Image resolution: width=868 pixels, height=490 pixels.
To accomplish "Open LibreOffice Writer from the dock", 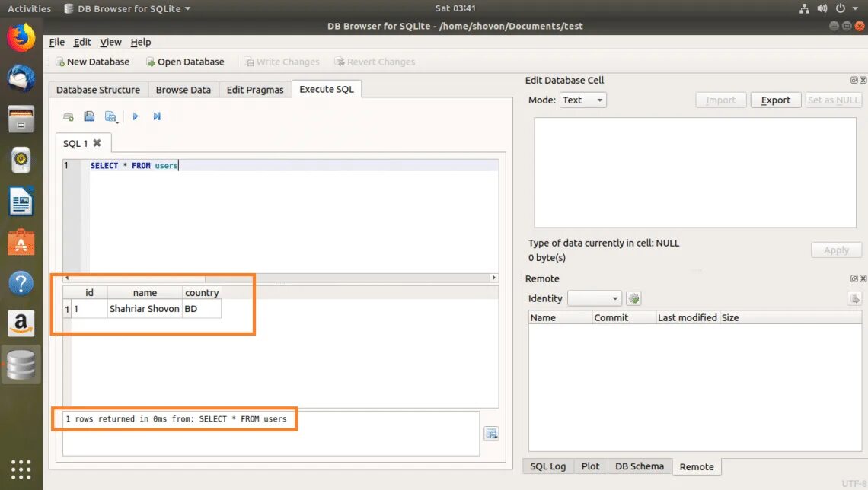I will point(21,201).
